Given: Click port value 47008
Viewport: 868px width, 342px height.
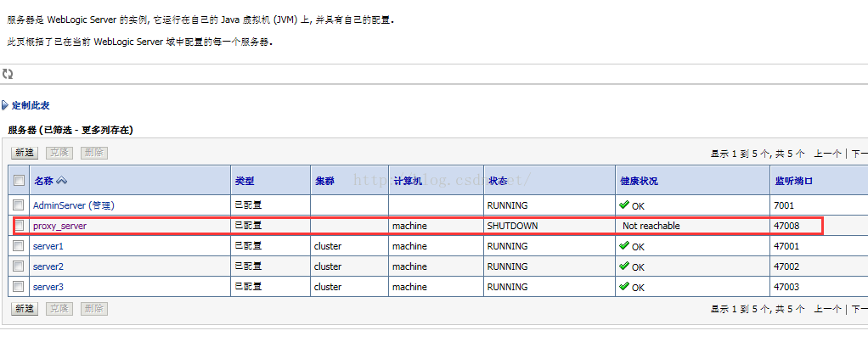Looking at the screenshot, I should pos(786,226).
